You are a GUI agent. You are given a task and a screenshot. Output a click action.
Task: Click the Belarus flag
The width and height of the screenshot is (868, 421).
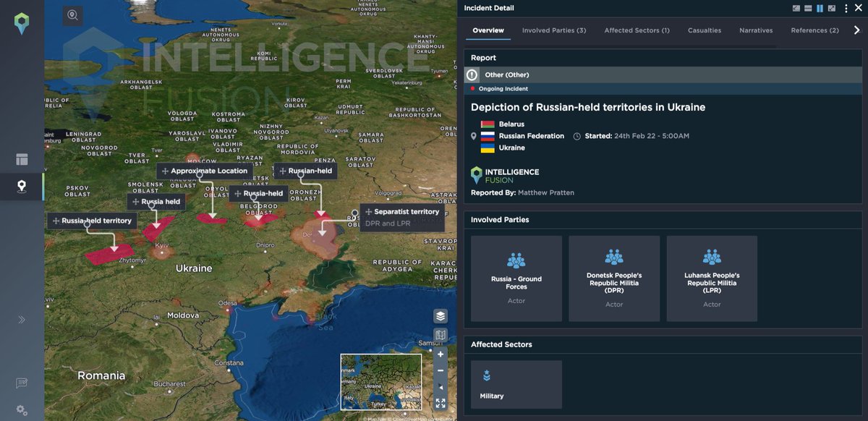click(x=487, y=124)
